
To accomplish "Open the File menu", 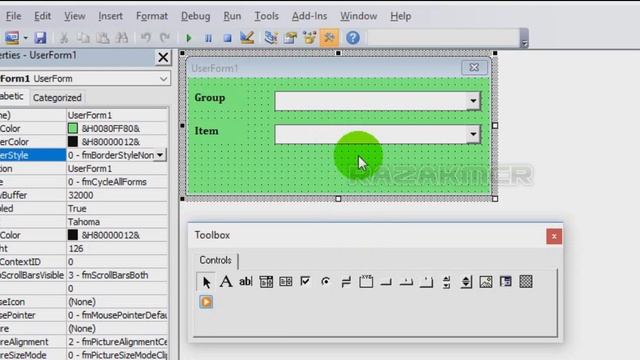I will click(x=13, y=16).
